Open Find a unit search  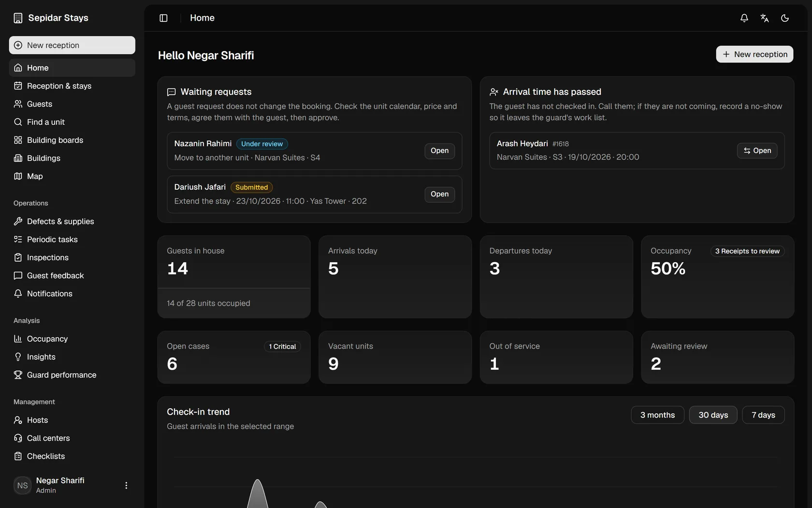[72, 122]
